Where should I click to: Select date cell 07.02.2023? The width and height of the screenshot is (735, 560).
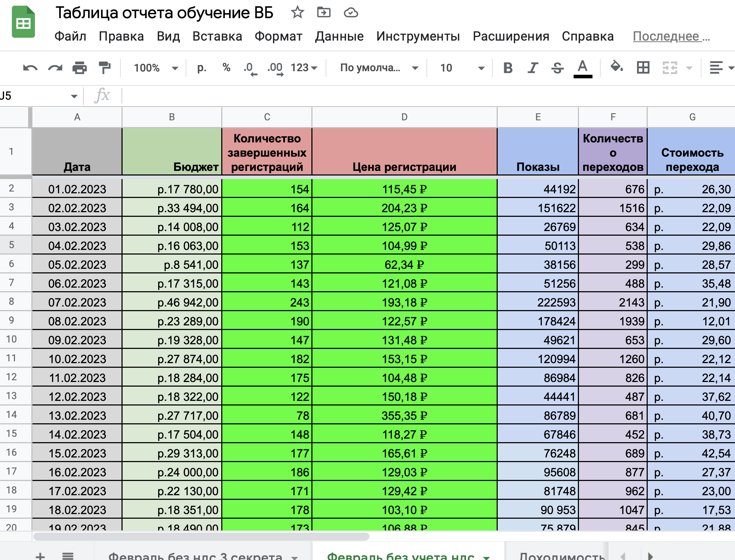coord(77,302)
